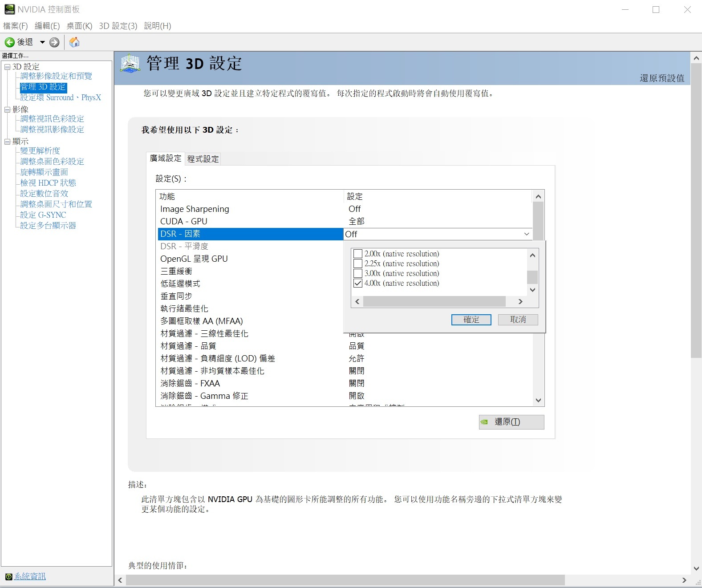Check the 3.00x (native resolution) box

coord(358,273)
